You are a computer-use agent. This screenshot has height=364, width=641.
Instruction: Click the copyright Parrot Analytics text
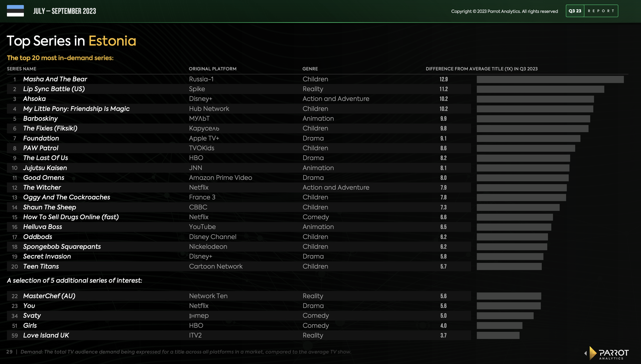pyautogui.click(x=504, y=11)
